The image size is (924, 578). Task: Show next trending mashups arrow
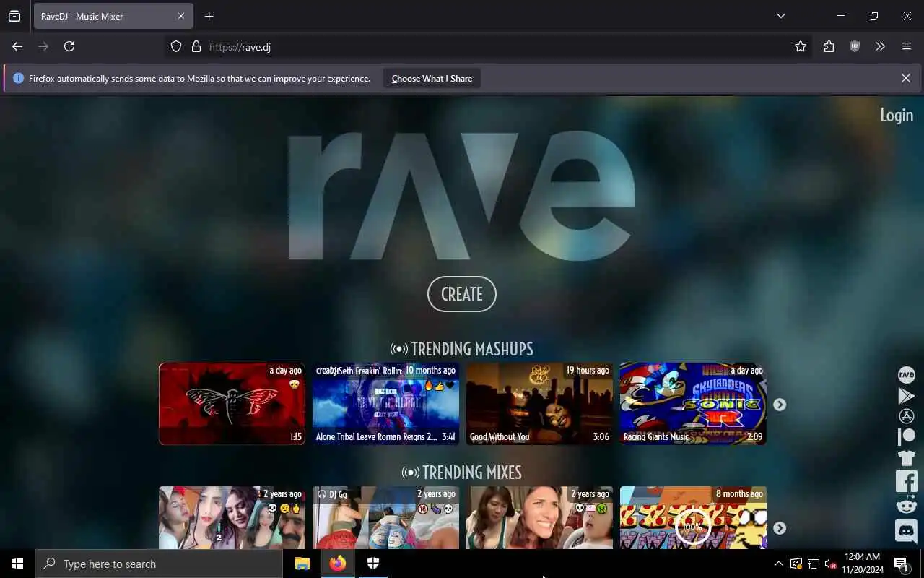(x=780, y=405)
